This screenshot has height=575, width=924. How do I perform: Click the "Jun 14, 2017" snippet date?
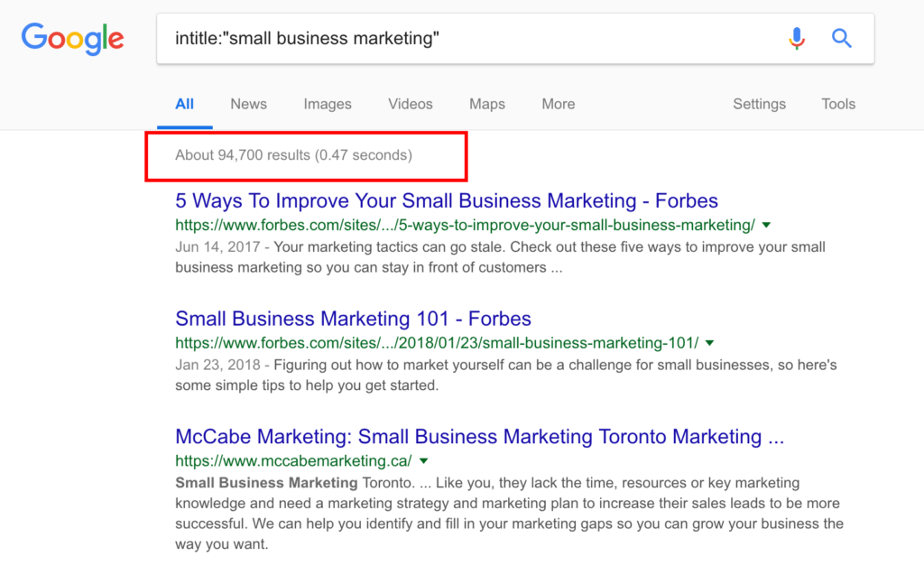(217, 247)
